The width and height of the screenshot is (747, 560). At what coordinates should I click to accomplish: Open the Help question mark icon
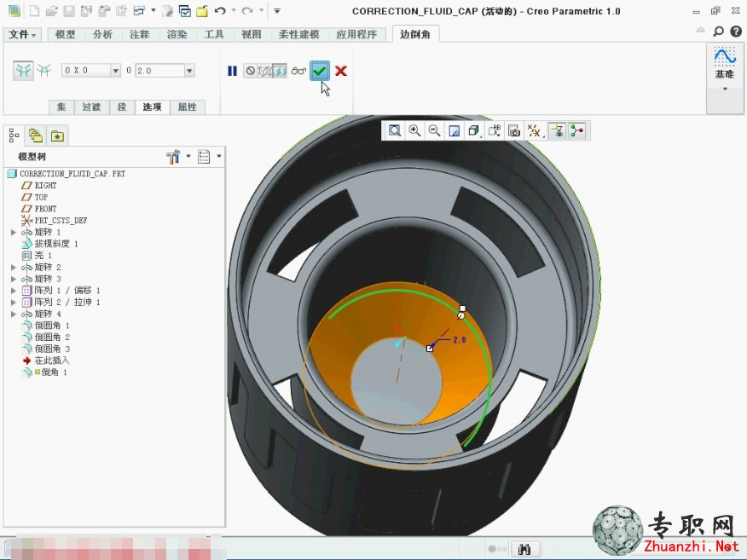coord(736,32)
